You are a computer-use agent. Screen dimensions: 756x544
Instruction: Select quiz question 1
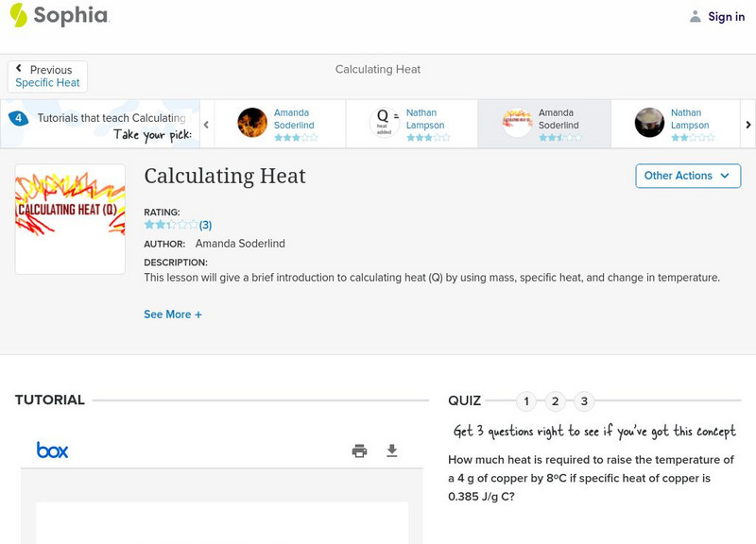526,401
